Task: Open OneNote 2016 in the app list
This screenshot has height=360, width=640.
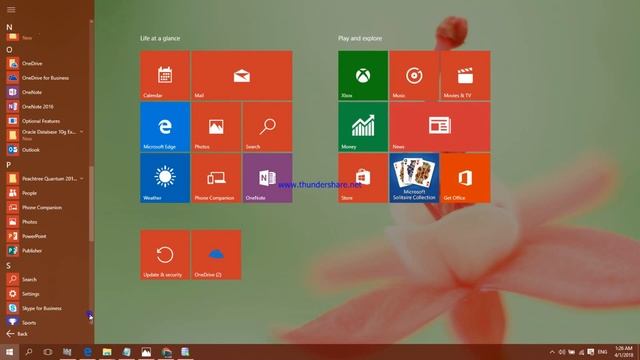Action: coord(45,107)
